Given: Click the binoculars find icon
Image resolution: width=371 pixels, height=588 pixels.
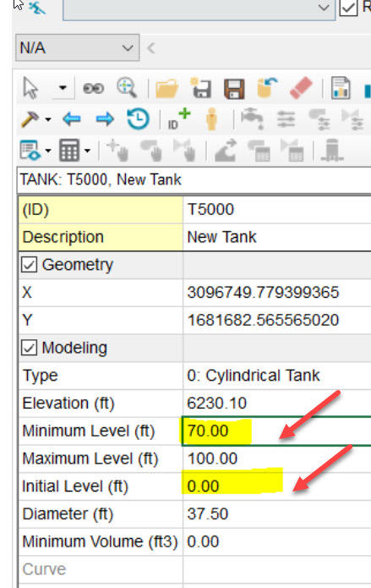Looking at the screenshot, I should click(x=93, y=89).
